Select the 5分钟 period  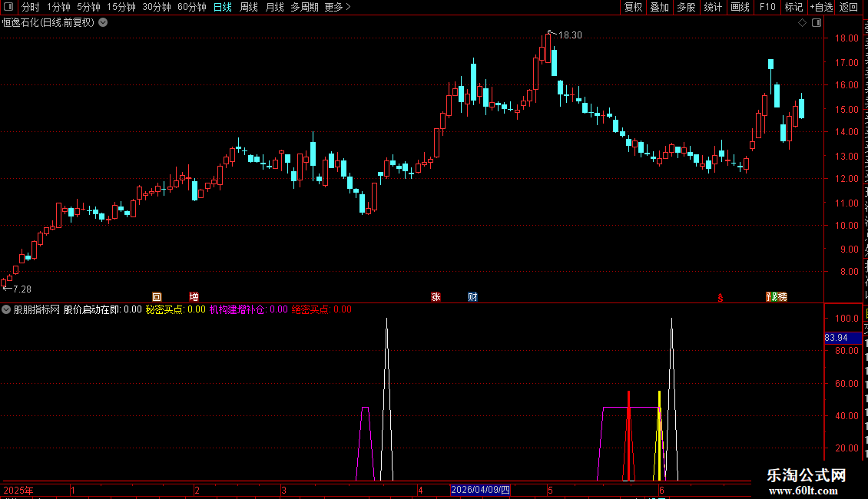click(88, 7)
